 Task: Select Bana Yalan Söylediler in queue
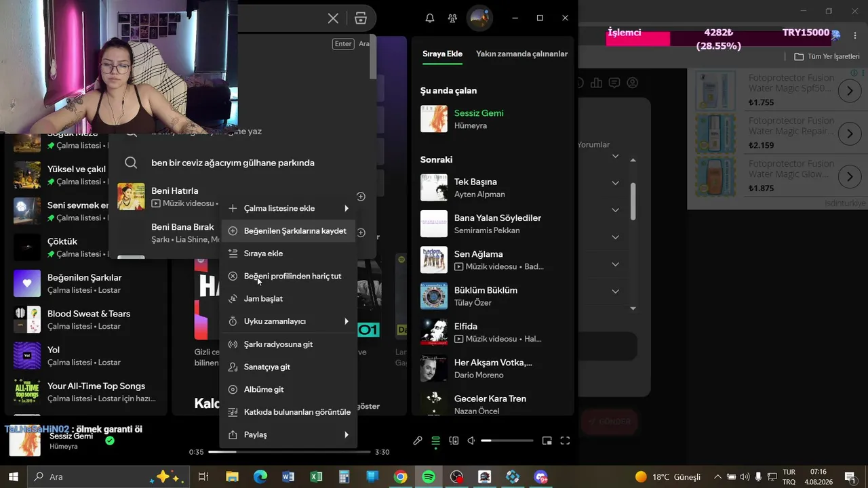click(x=493, y=224)
